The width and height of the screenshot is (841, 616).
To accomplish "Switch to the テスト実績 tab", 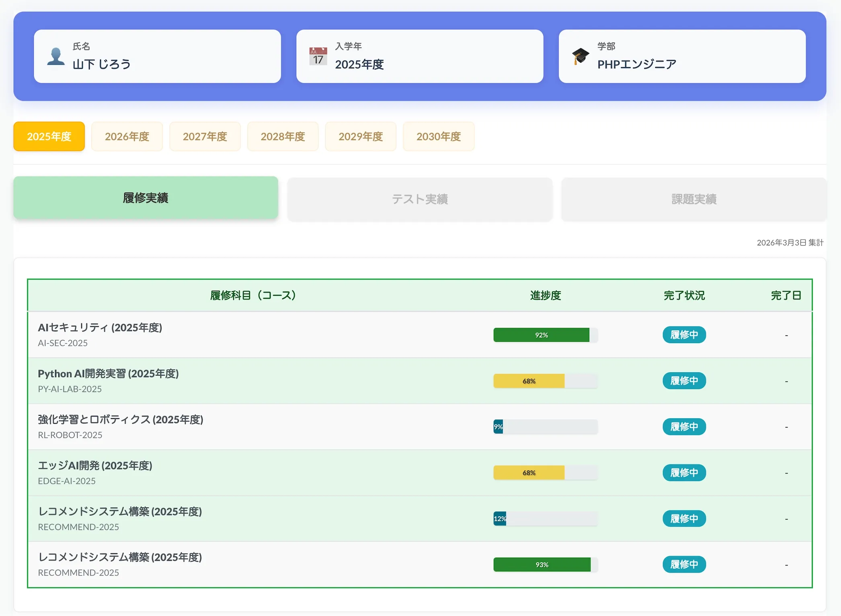I will click(420, 198).
